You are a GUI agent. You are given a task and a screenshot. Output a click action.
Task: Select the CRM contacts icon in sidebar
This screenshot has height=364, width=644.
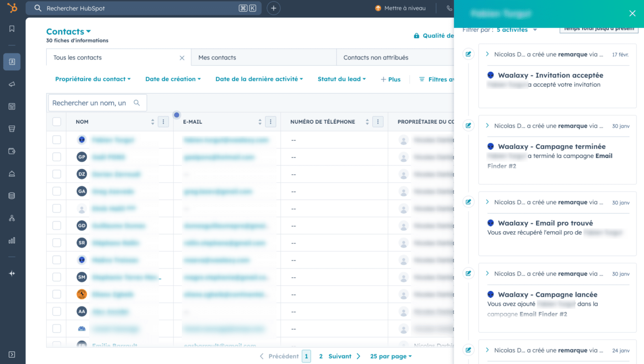tap(12, 62)
